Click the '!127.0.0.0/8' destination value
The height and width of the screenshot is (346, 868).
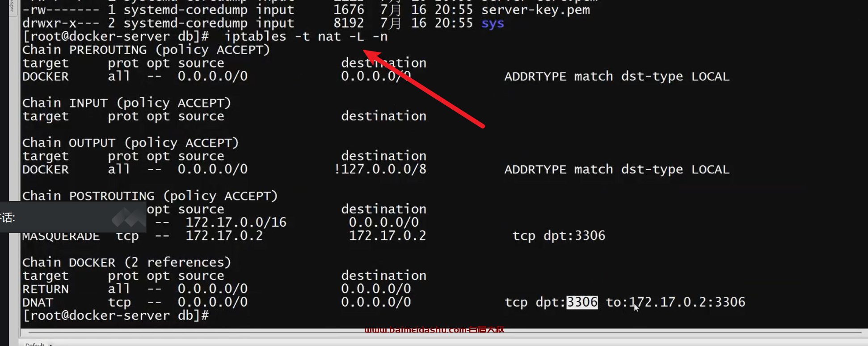[x=380, y=169]
